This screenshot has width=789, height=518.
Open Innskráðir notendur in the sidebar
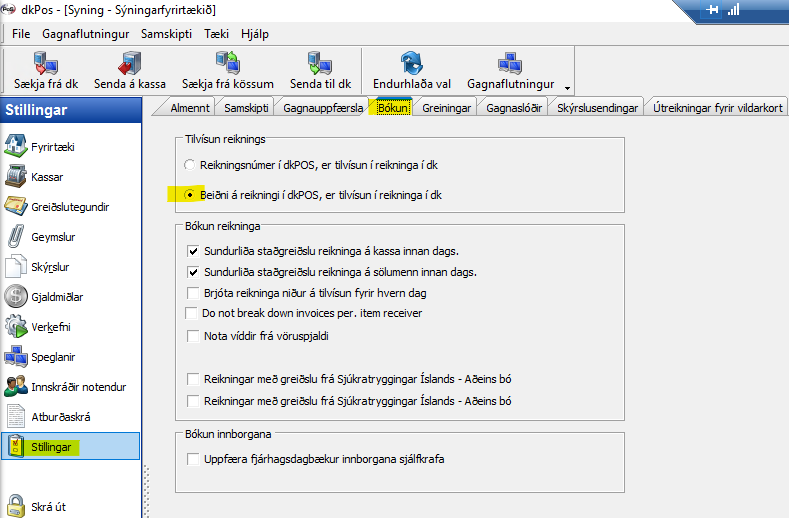pyautogui.click(x=78, y=387)
